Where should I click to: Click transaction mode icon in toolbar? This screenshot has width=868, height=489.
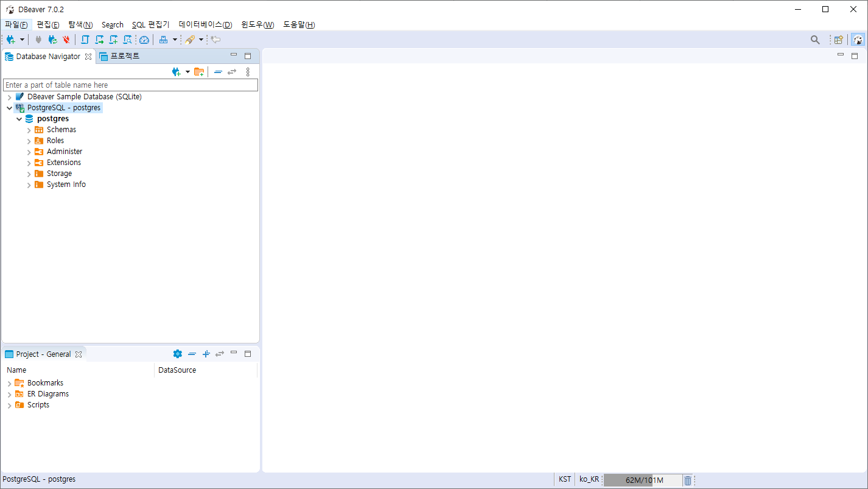[x=163, y=40]
